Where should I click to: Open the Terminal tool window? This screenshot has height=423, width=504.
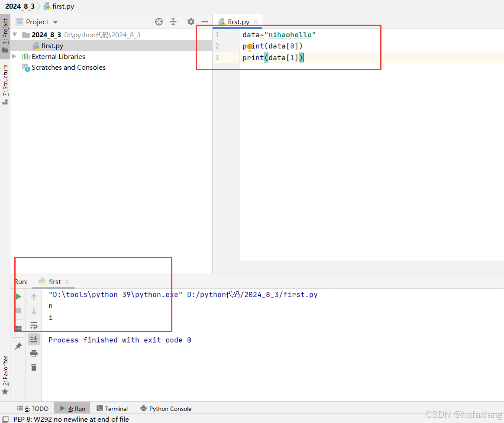(x=112, y=409)
